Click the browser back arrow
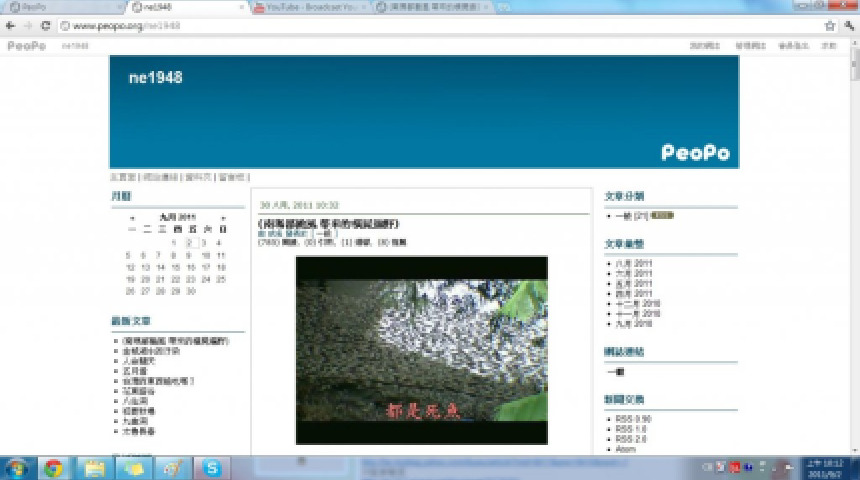This screenshot has width=860, height=480. pyautogui.click(x=12, y=25)
